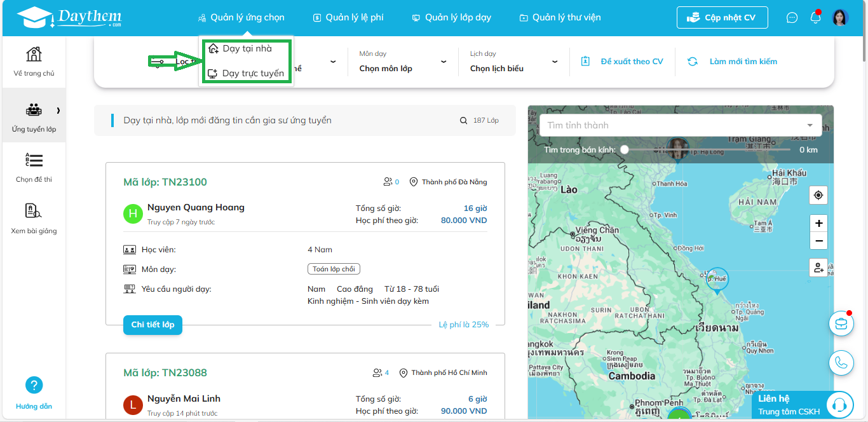This screenshot has width=868, height=422.
Task: Select Dạy trực tuyến menu entry
Action: (x=247, y=73)
